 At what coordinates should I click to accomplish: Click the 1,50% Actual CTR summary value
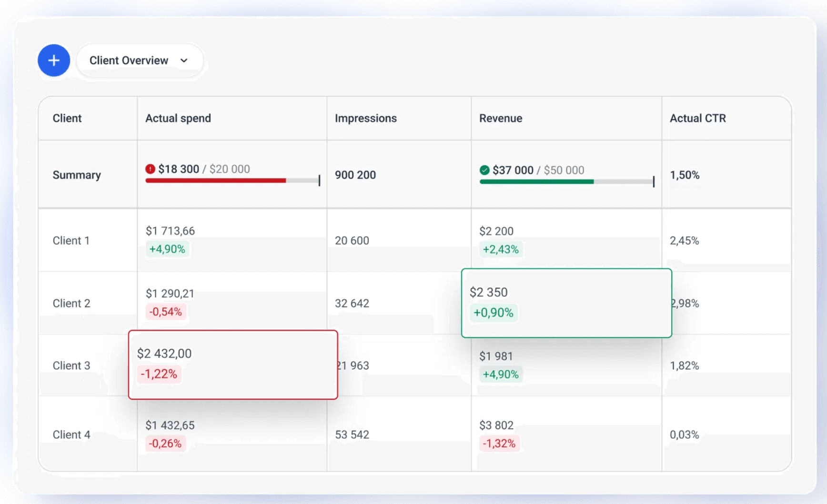pyautogui.click(x=685, y=175)
